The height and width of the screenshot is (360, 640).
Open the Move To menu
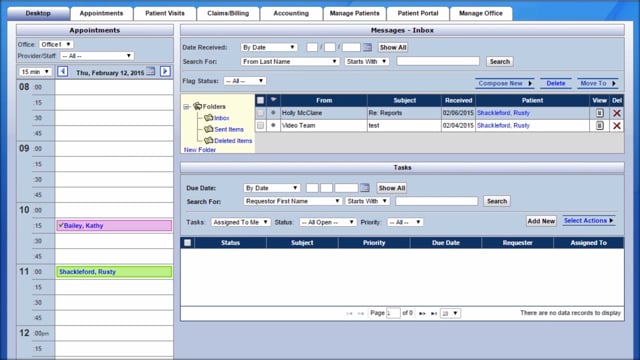point(598,83)
